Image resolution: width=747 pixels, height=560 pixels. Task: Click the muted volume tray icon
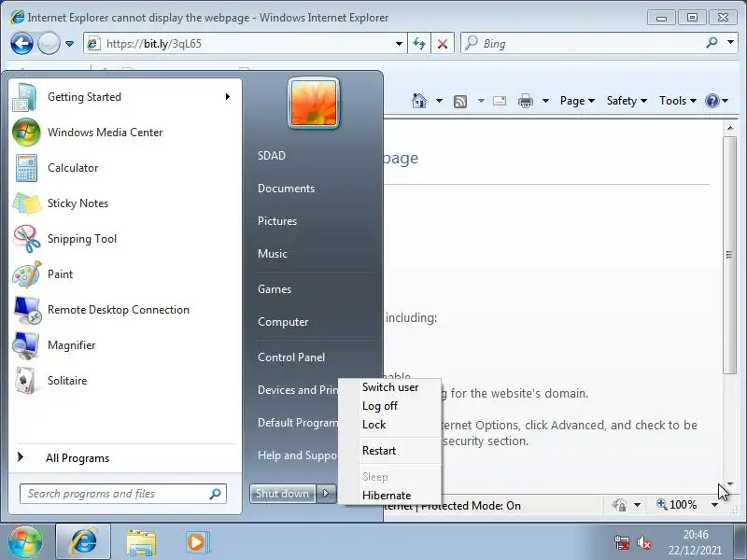point(644,542)
